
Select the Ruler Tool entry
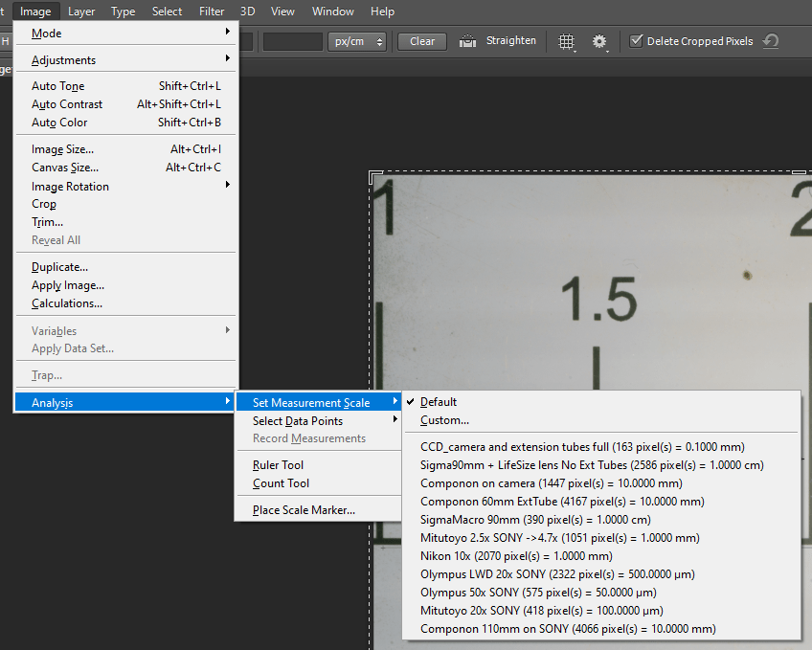coord(278,465)
